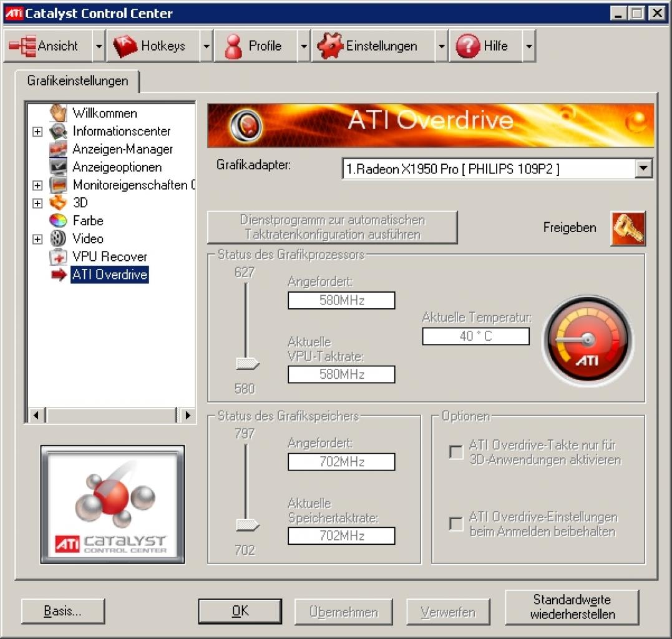
Task: Click the Catalyst Control Center logo thumbnail
Action: click(x=112, y=504)
